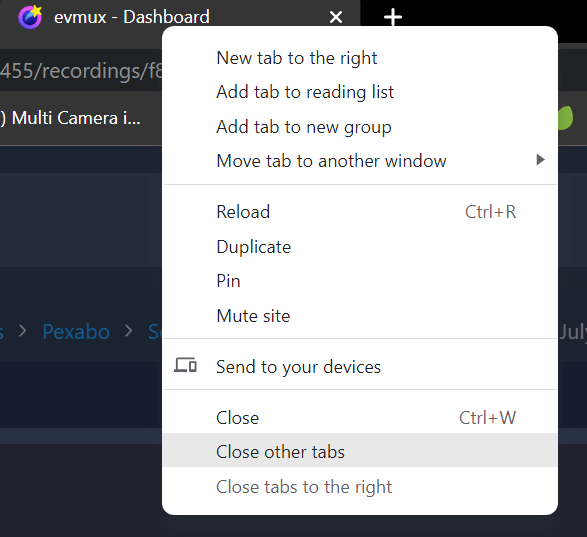Screen dimensions: 587x537
Task: Click the evmux tab favicon
Action: (x=30, y=17)
